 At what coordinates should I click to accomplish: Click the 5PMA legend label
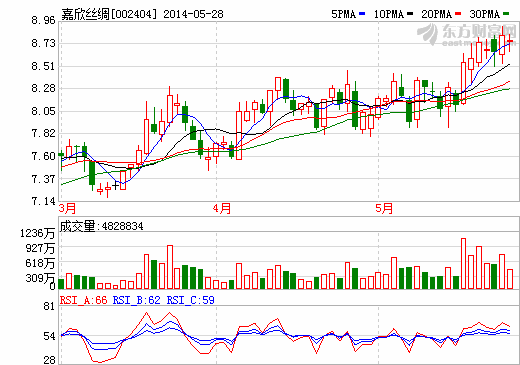point(343,14)
